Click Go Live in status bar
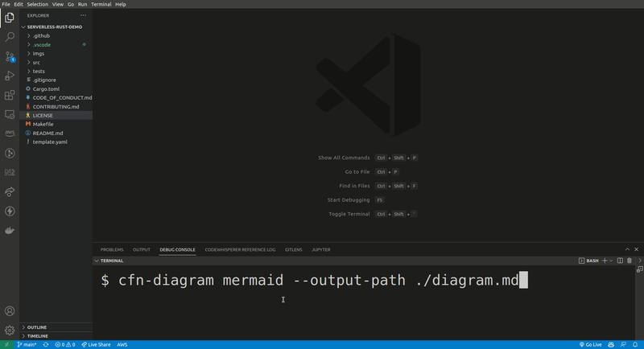 (590, 345)
